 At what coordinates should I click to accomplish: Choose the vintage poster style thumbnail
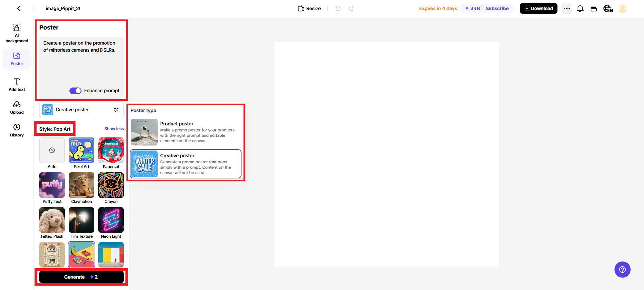52,255
